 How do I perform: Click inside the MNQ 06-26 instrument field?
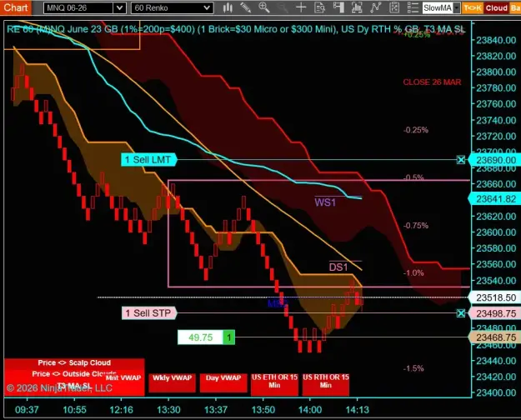click(x=78, y=8)
